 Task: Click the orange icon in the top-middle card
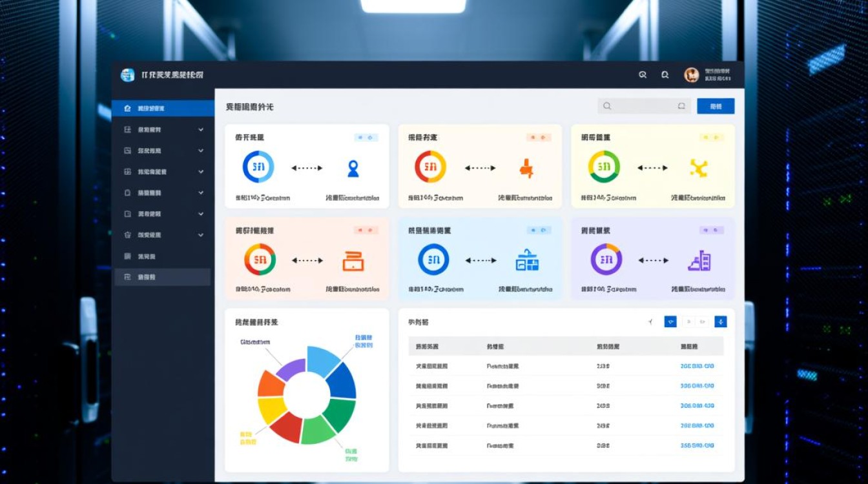526,168
